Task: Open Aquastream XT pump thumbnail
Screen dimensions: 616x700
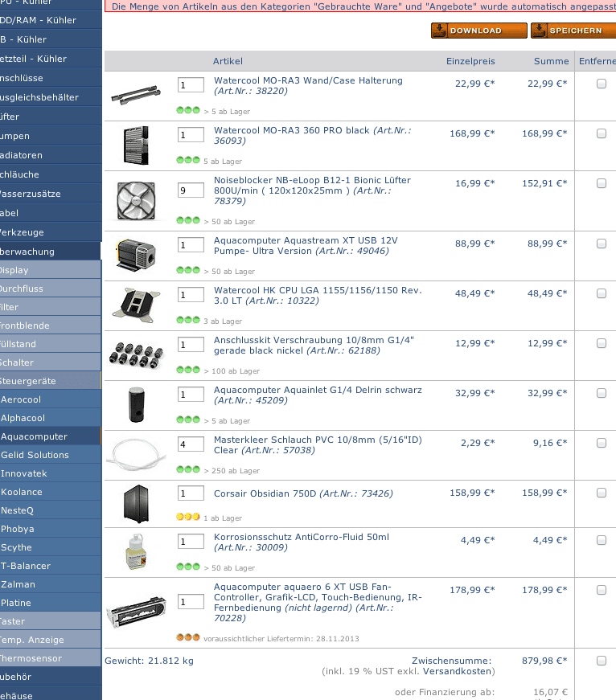Action: (136, 256)
